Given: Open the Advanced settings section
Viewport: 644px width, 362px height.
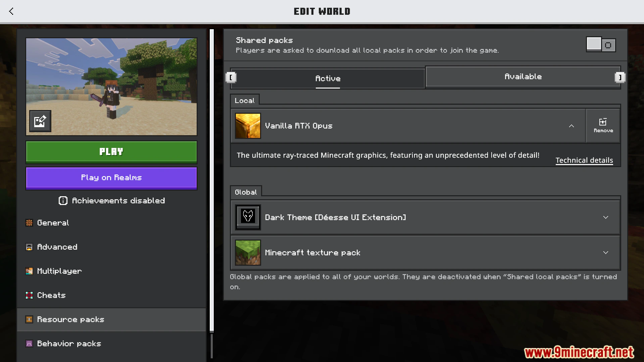Looking at the screenshot, I should pyautogui.click(x=111, y=247).
